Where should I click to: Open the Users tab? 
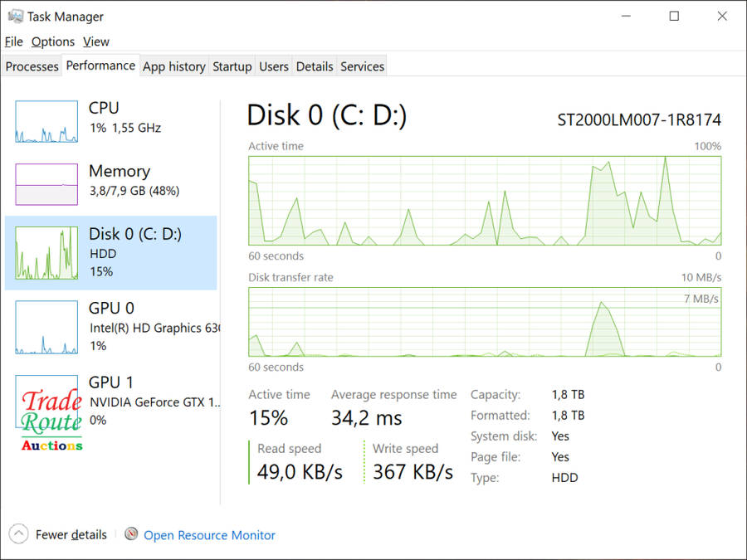(274, 66)
